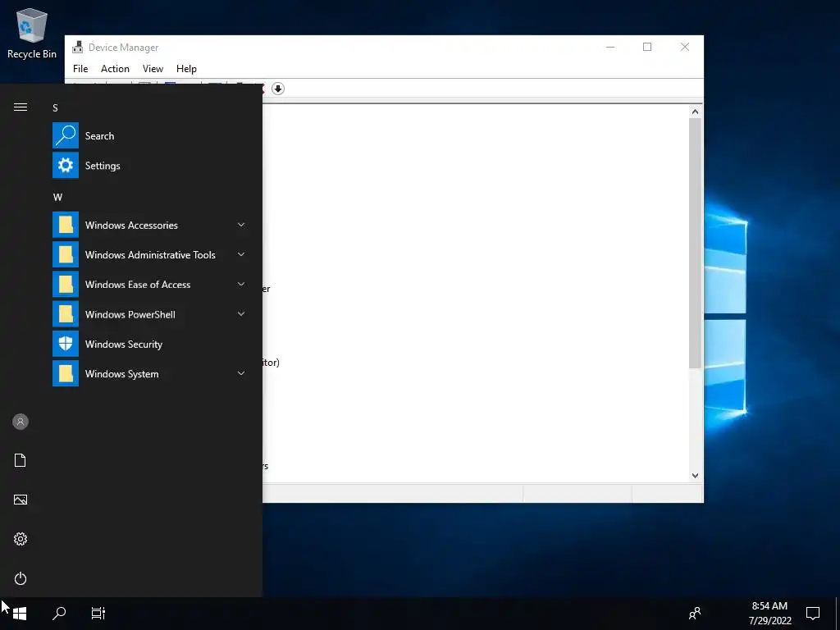This screenshot has width=840, height=630.
Task: Click the Windows Ease of Access folder icon
Action: pos(66,285)
